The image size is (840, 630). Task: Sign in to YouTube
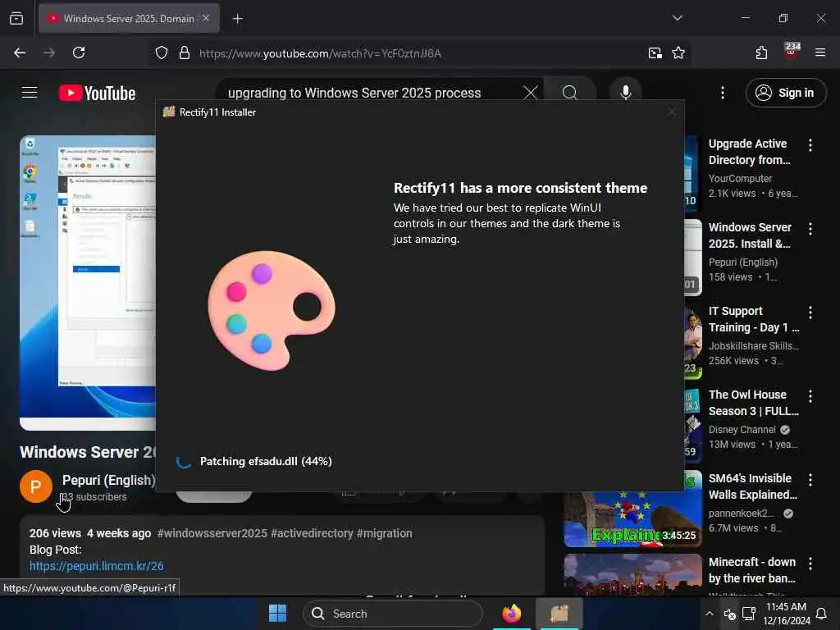pyautogui.click(x=785, y=93)
